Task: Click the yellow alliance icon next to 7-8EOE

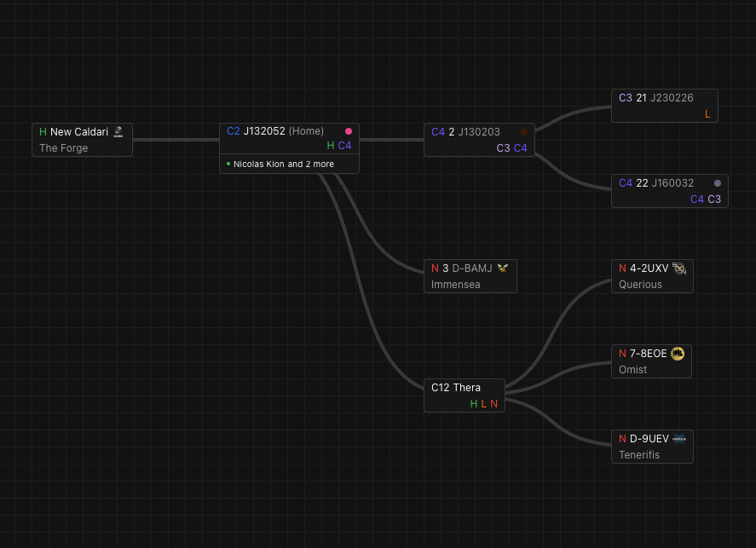Action: (x=678, y=353)
